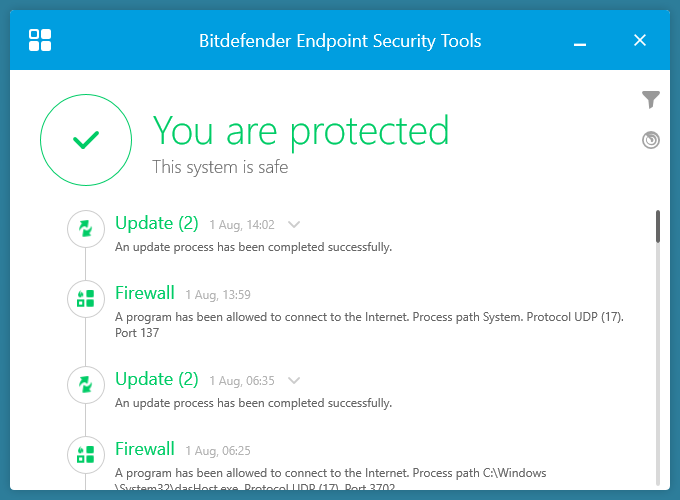Viewport: 680px width, 500px height.
Task: Click the Port 137 firewall event description
Action: point(368,325)
